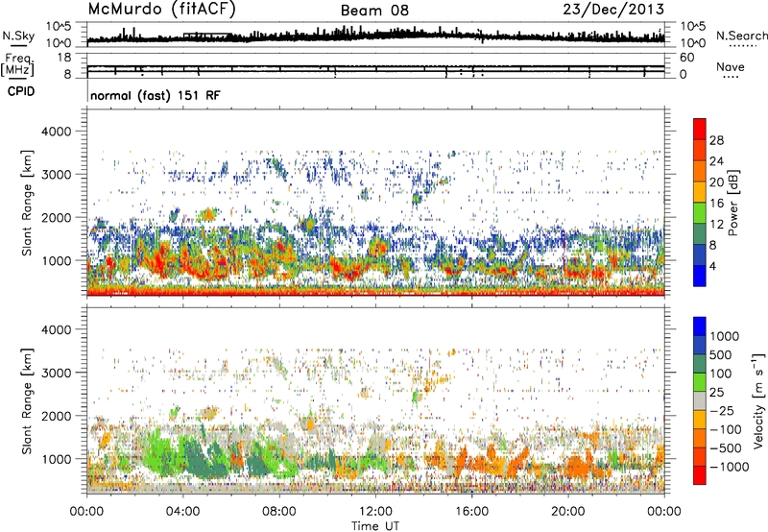Click the red ground-scatter band at the bottom of the power panel
This screenshot has width=768, height=532.
tap(375, 292)
